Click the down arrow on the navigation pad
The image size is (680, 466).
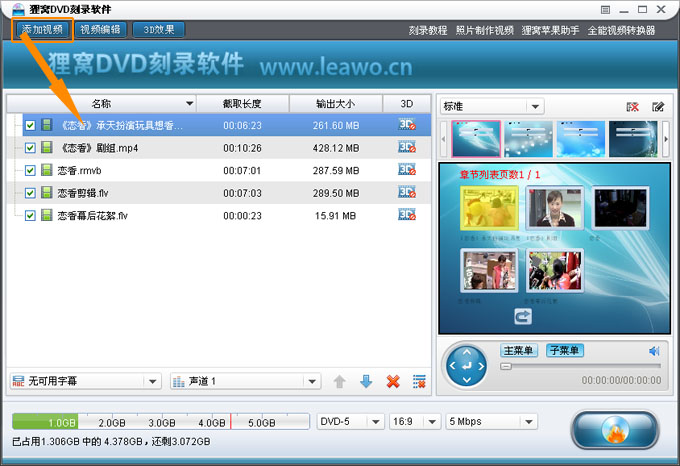[x=467, y=380]
